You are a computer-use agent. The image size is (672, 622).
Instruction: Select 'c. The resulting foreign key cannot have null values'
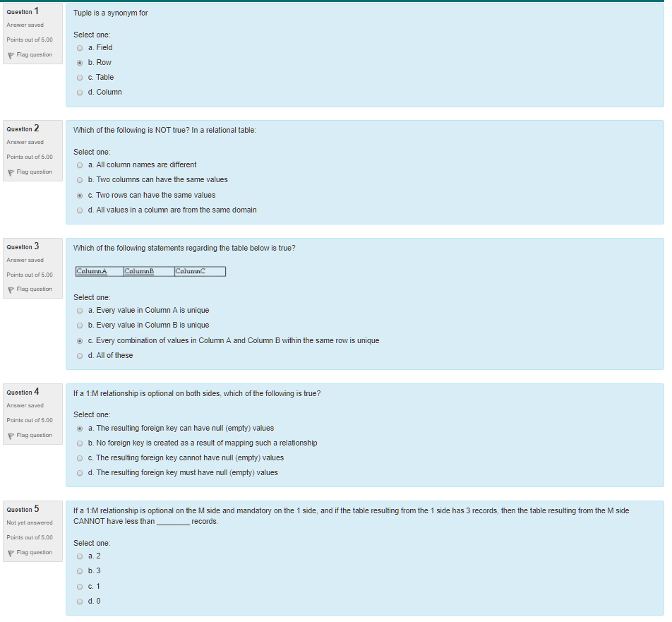[79, 457]
